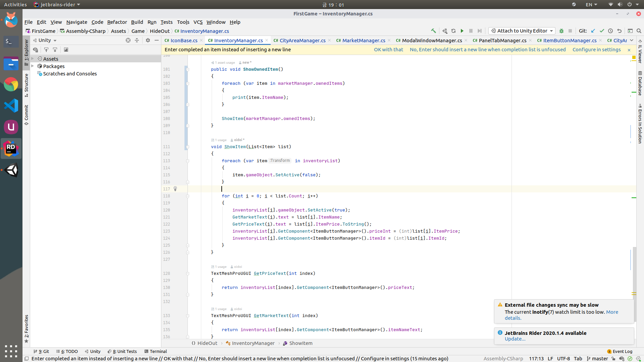Open Search Everywhere magnifier icon
This screenshot has width=644, height=362.
(639, 31)
